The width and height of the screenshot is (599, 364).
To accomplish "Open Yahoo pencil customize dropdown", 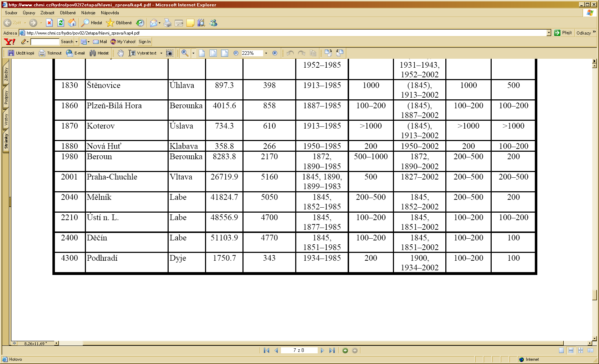I will (27, 42).
